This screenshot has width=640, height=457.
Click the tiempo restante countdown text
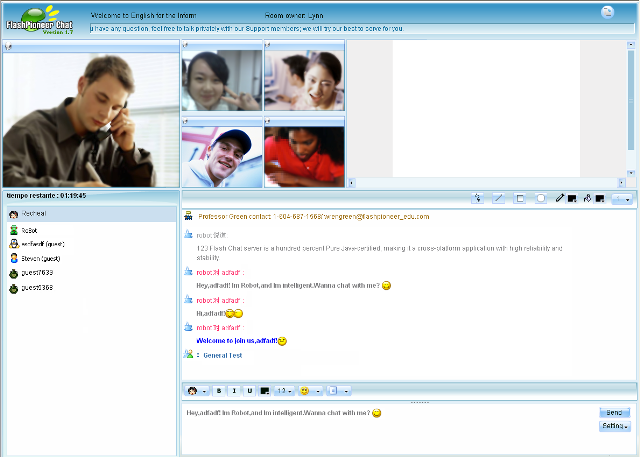pos(46,196)
